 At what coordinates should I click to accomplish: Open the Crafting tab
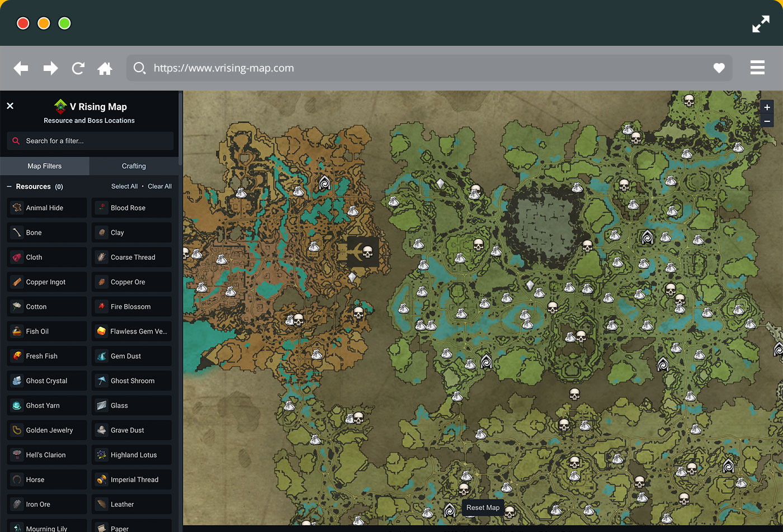click(134, 166)
